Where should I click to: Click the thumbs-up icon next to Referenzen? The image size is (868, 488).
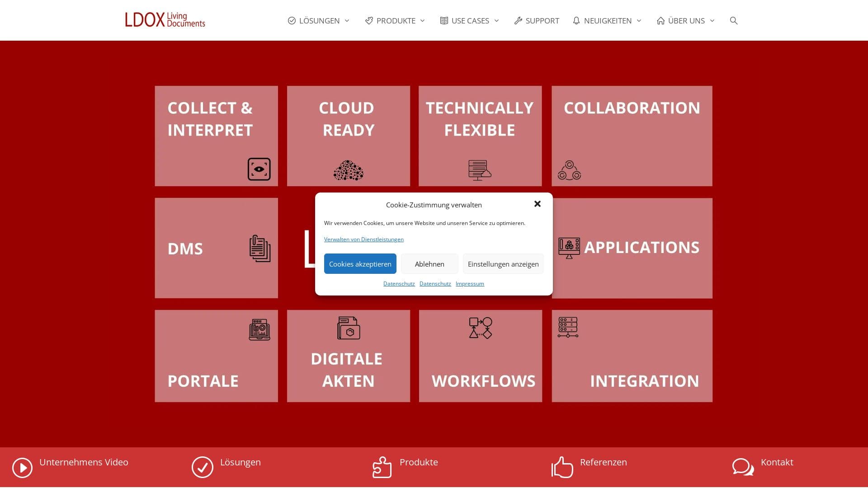(562, 467)
